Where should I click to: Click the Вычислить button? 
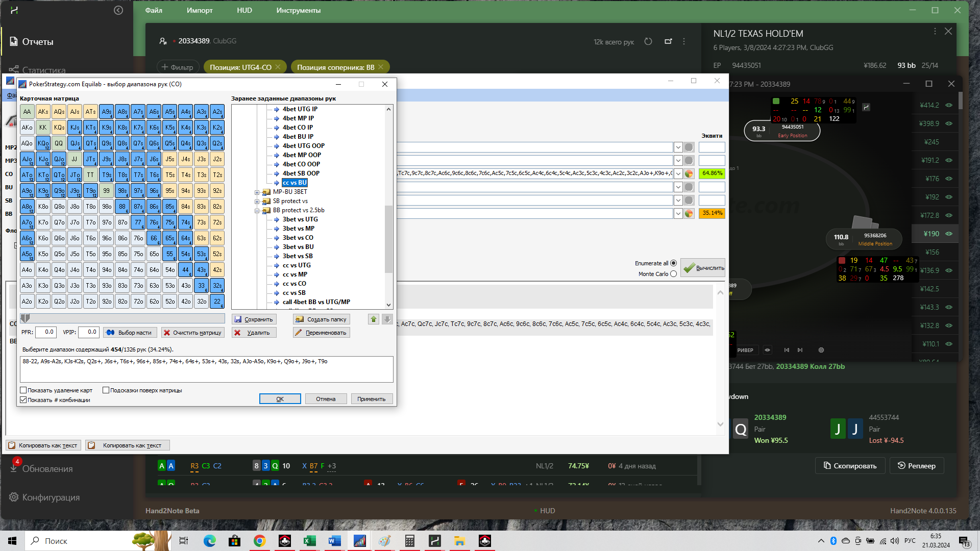click(703, 268)
